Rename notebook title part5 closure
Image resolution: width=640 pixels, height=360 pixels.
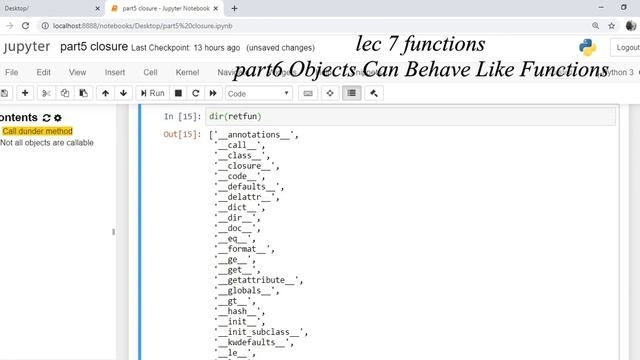94,47
